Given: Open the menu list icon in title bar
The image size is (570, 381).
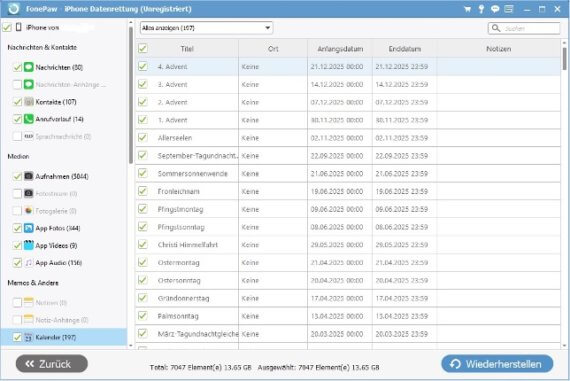Looking at the screenshot, I should [509, 9].
